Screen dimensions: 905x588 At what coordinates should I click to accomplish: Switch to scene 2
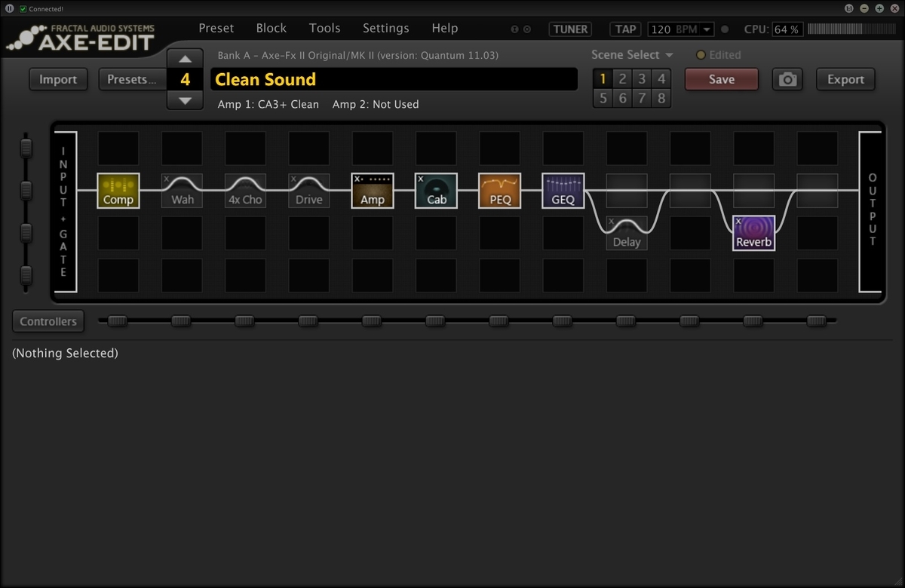point(622,78)
